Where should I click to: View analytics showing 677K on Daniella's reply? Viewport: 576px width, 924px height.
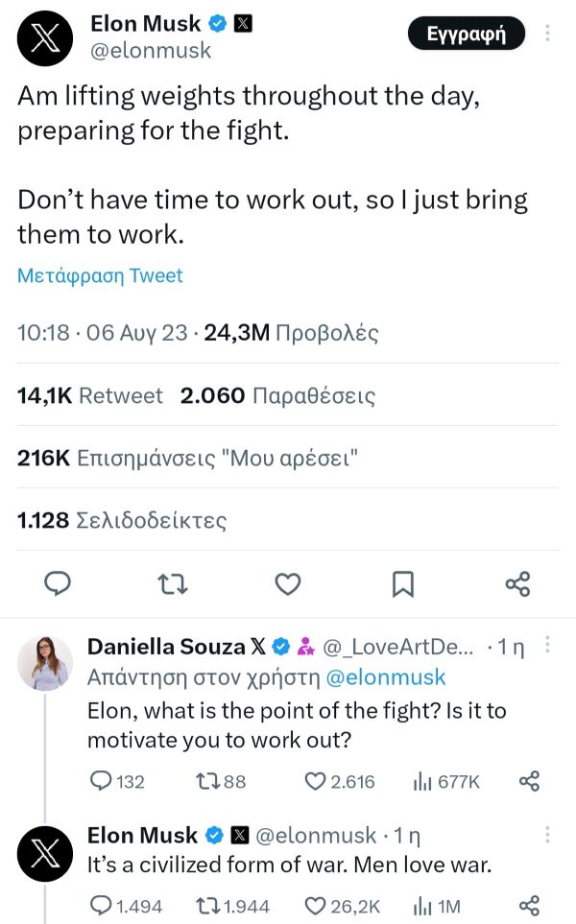tap(446, 781)
